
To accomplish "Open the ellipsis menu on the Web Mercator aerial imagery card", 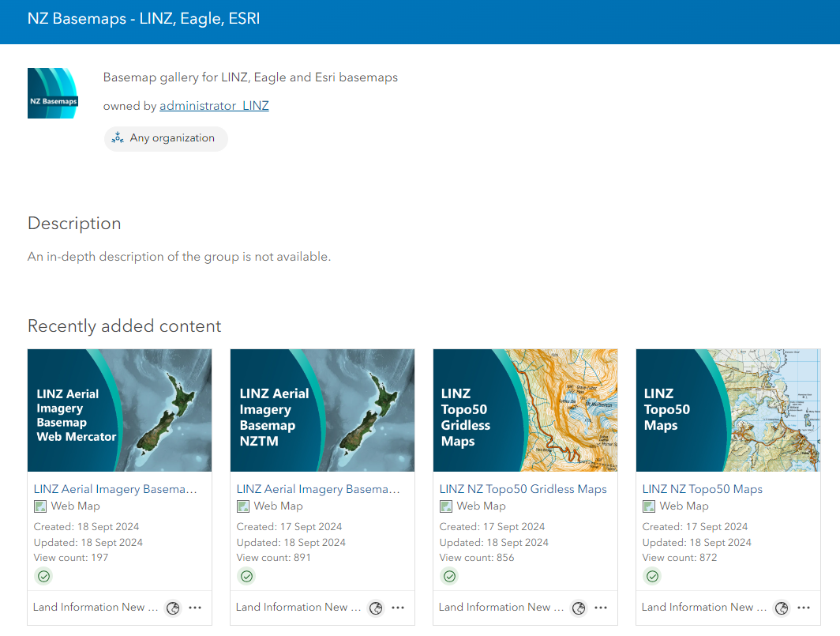I will click(195, 608).
